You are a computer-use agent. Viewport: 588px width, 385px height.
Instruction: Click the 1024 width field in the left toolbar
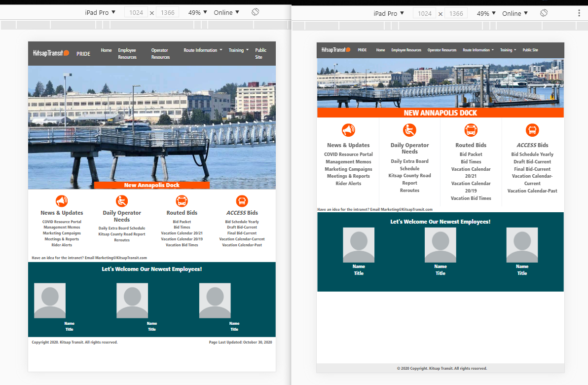[136, 12]
